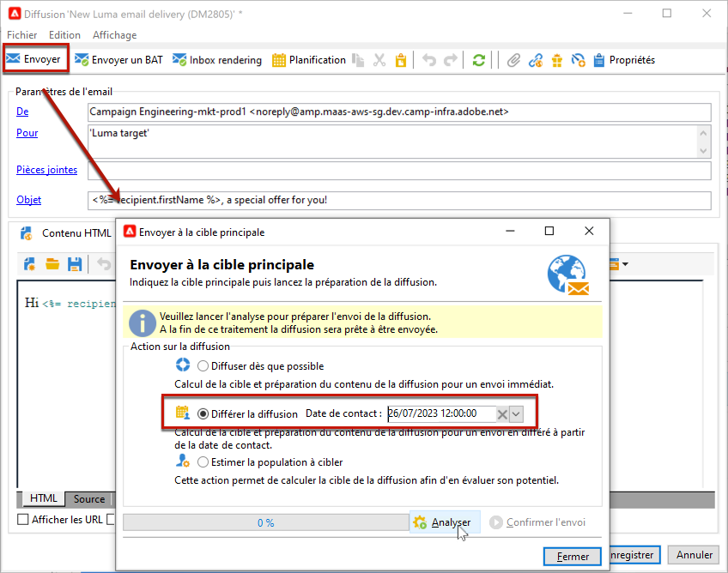Viewport: 728px width, 573px height.
Task: Click the info icon in yellow banner
Action: 142,323
